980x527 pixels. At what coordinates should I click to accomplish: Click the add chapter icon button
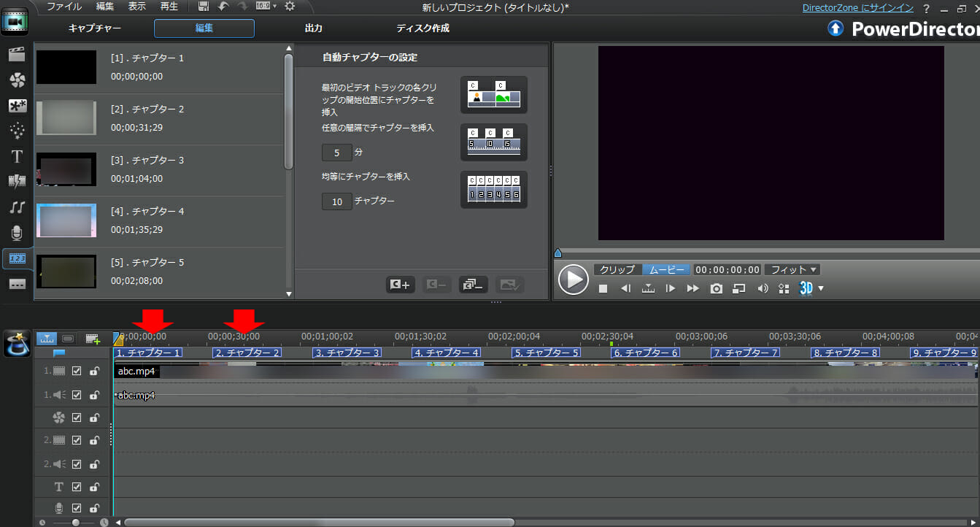point(401,285)
